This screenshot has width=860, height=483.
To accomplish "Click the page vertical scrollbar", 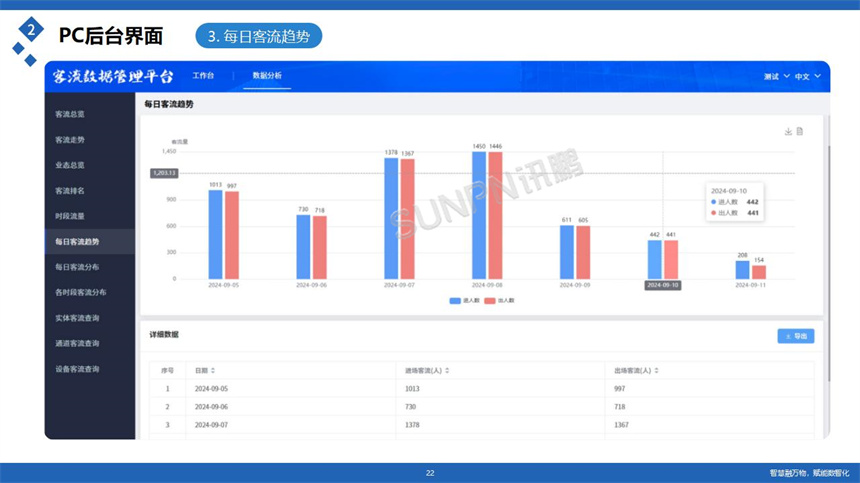I will 829,263.
